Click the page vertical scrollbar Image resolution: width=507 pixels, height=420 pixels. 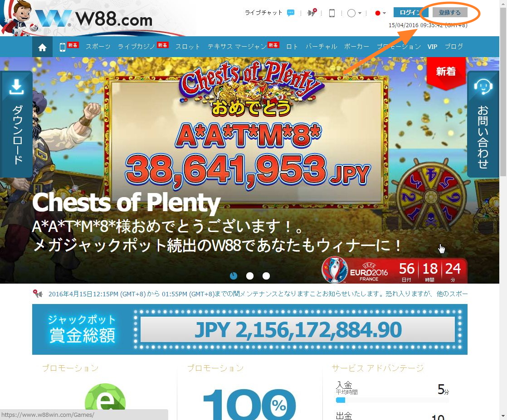coord(503,210)
